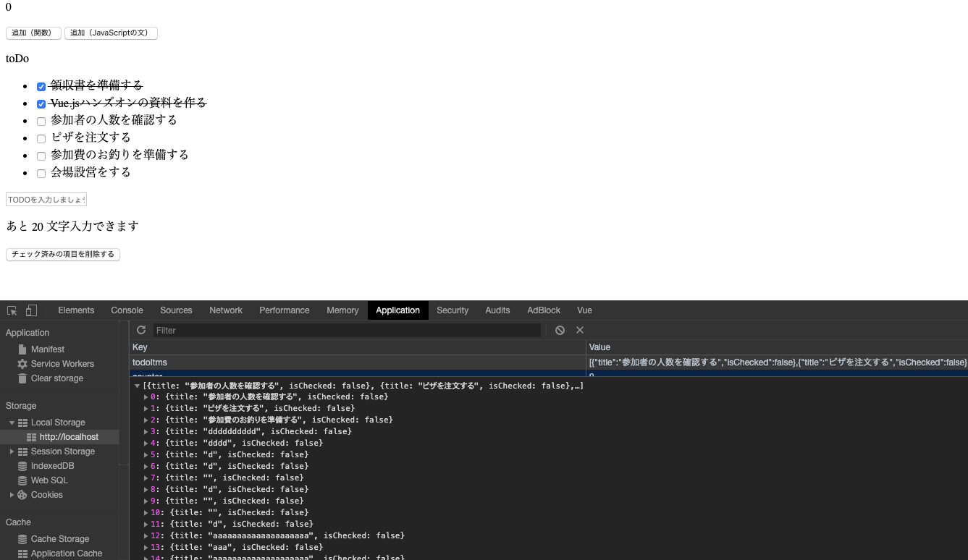Open Manifest in the Application sidebar
Screen dimensions: 968x560
(47, 349)
